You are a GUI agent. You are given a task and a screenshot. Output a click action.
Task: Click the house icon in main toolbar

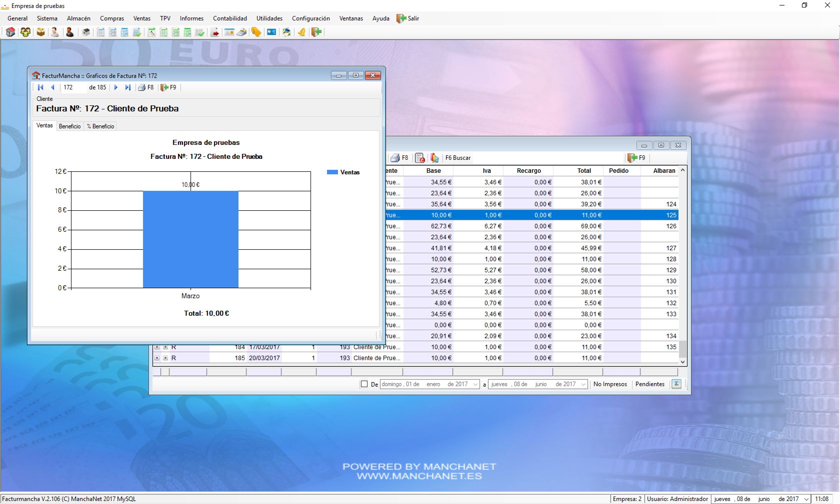10,32
